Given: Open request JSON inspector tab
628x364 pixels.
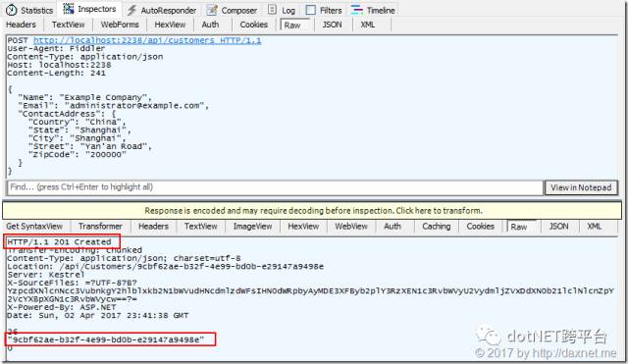Looking at the screenshot, I should [332, 25].
